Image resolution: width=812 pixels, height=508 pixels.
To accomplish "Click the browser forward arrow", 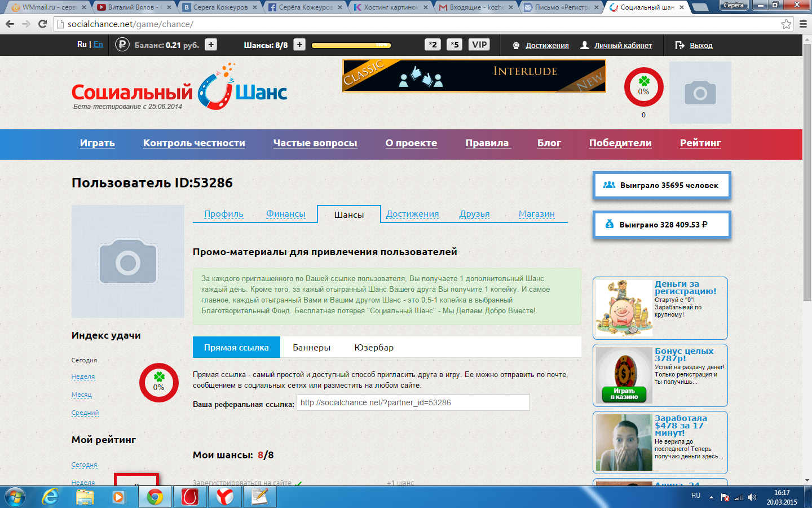I will (26, 24).
